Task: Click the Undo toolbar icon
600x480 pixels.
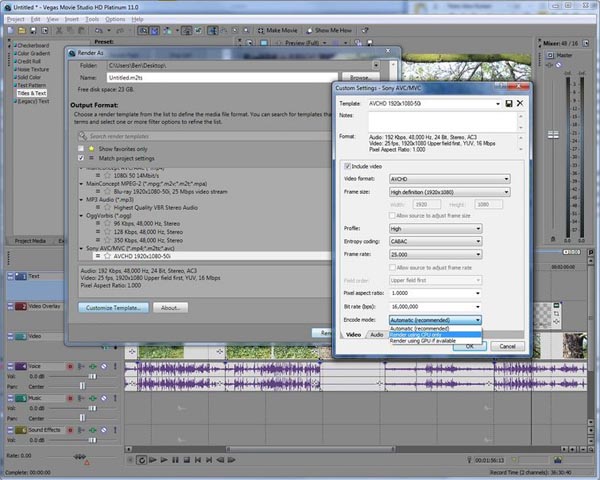Action: 99,30
